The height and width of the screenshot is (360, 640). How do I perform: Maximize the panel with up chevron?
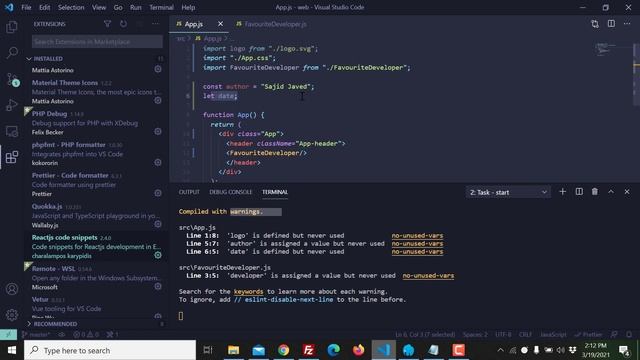click(611, 192)
